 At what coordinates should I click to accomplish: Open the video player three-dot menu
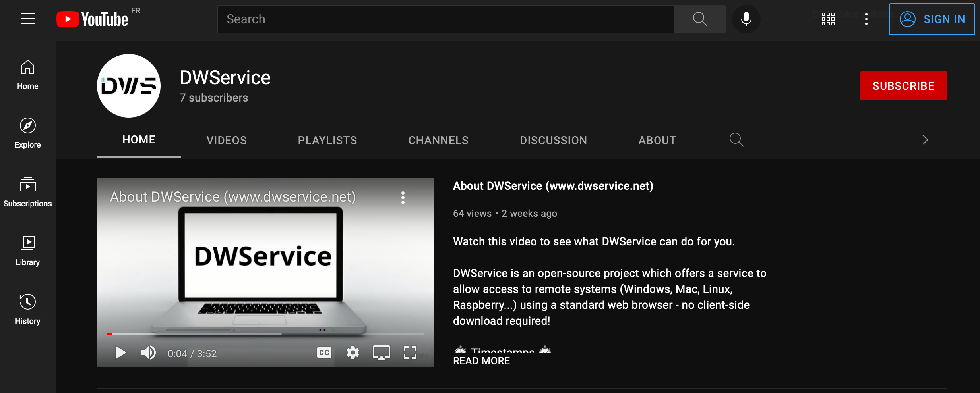click(x=403, y=197)
